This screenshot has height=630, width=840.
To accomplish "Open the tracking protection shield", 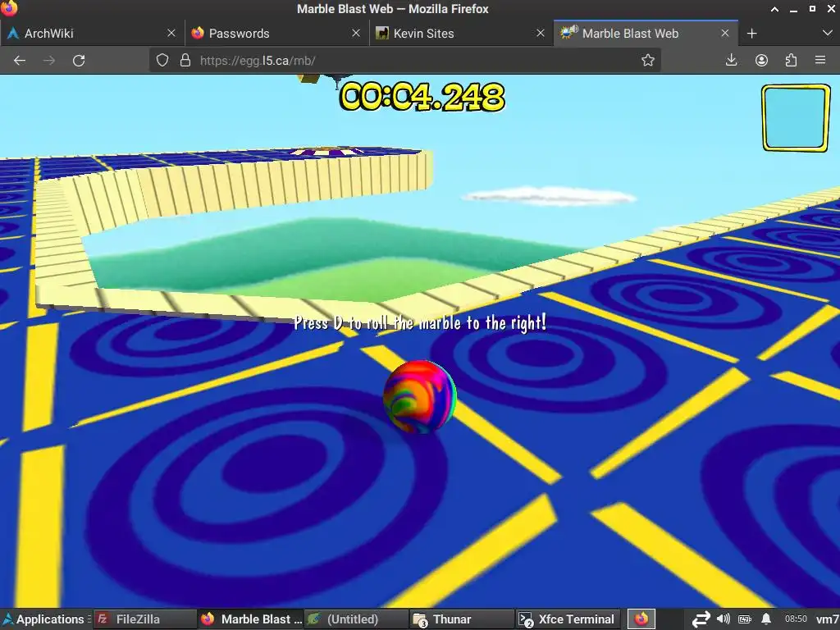I will coord(162,60).
